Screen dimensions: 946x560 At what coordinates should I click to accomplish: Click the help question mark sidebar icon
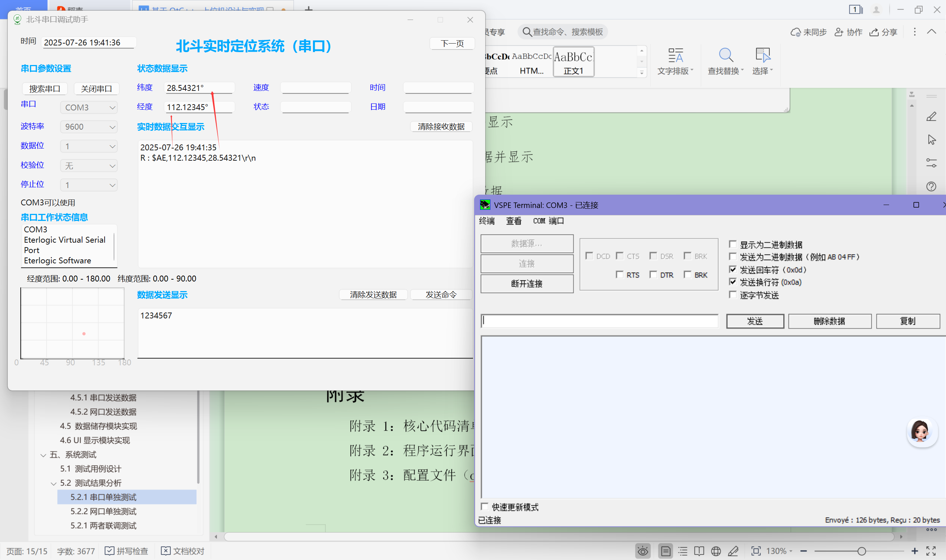click(931, 187)
